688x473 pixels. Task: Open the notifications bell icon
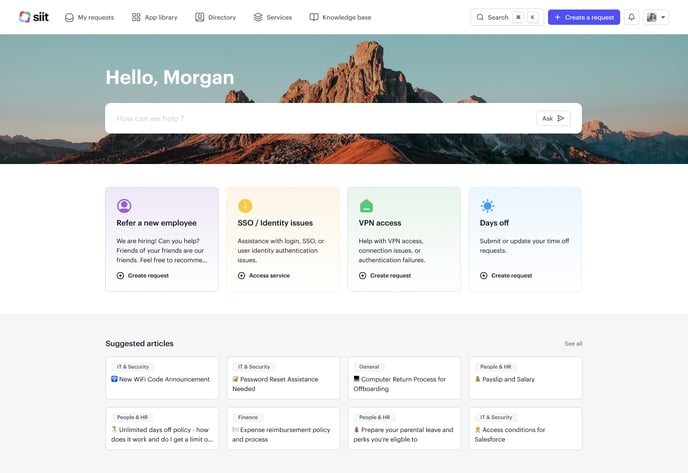click(x=632, y=17)
